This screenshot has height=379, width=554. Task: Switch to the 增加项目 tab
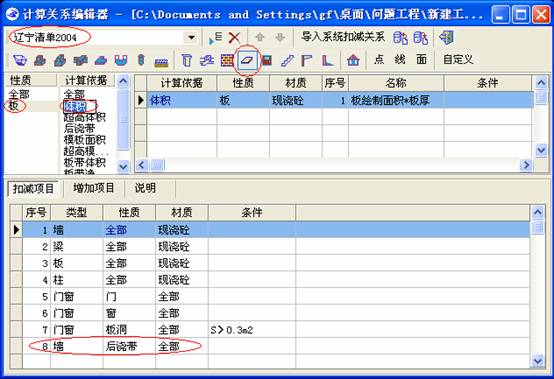click(94, 188)
